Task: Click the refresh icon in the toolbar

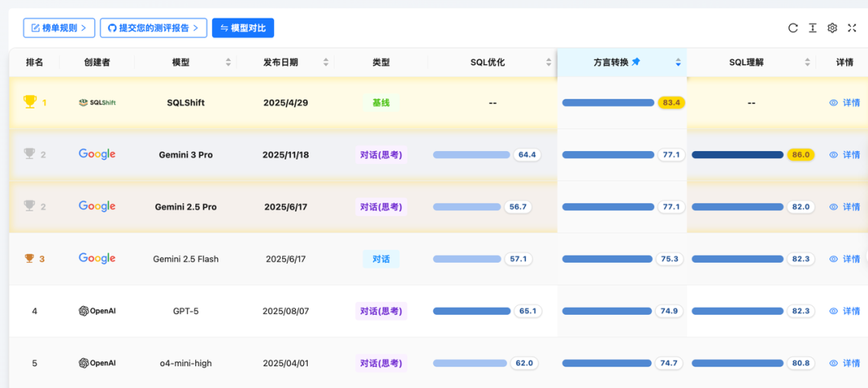Action: coord(792,28)
